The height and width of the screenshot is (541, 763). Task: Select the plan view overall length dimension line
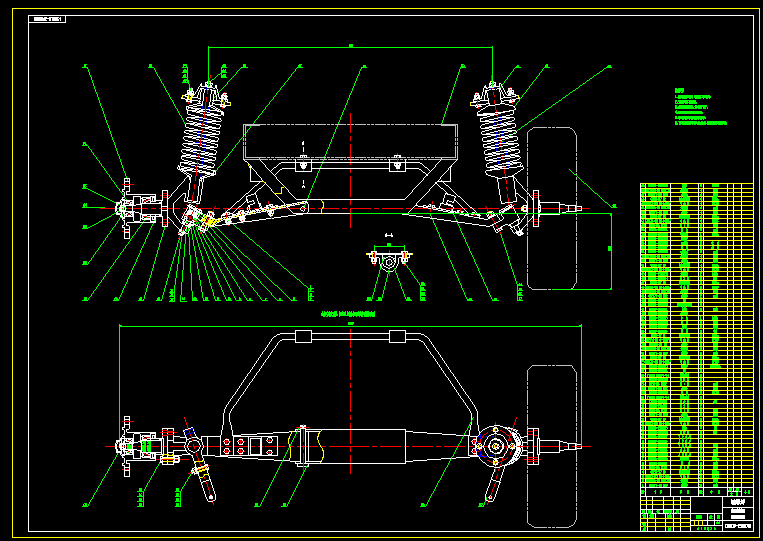pos(350,325)
